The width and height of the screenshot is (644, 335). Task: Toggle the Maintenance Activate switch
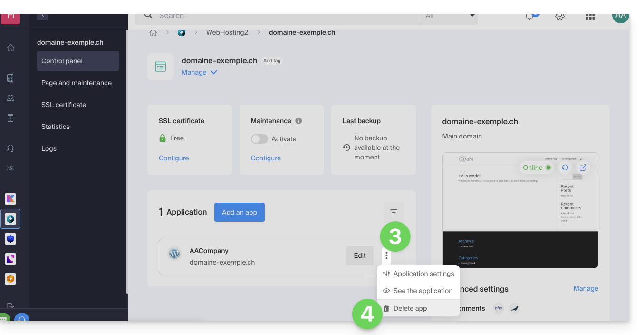click(x=260, y=139)
